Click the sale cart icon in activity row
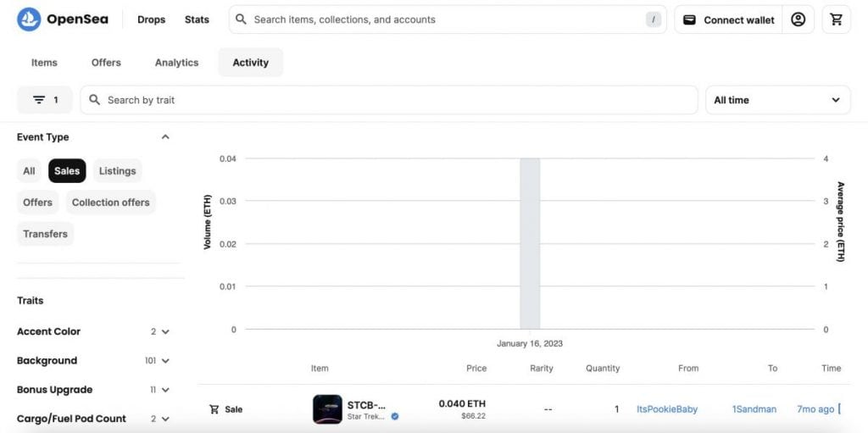Screen dimensions: 868x433 214,409
